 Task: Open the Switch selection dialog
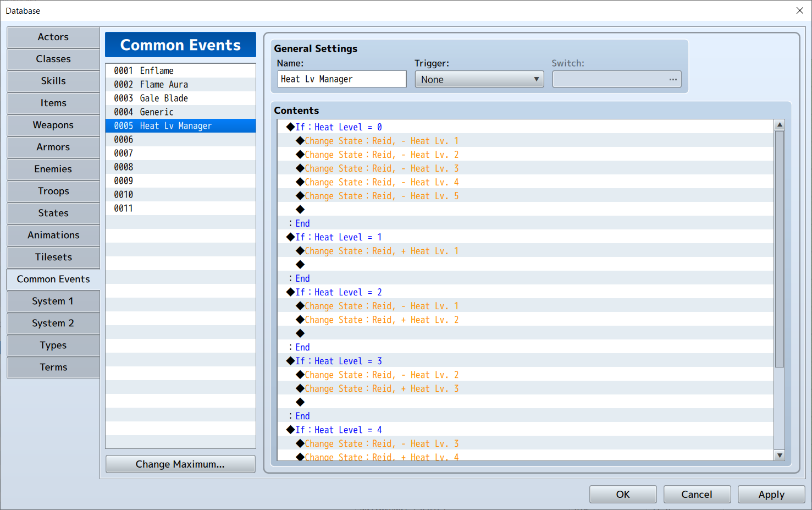672,79
